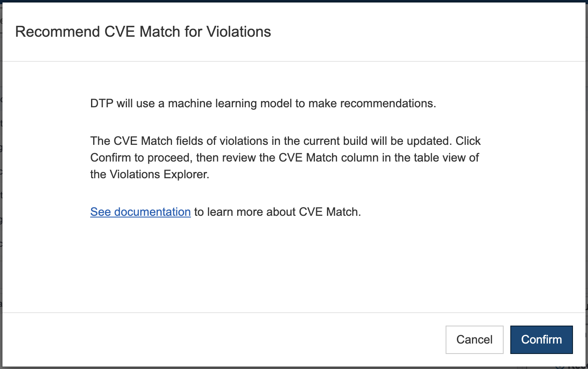588x369 pixels.
Task: Click the line beginning Confirm to proceed
Action: tap(284, 157)
